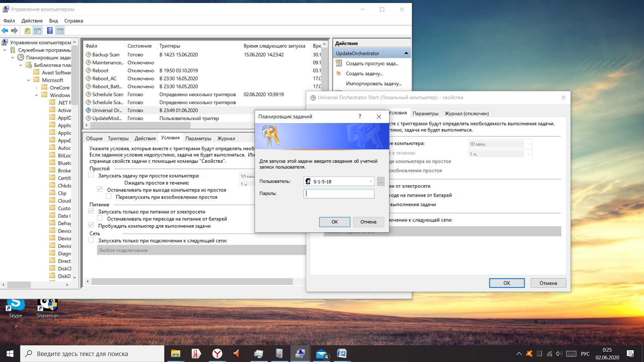Open Mail app from taskbar
Viewport: 644px width, 362px height.
(321, 354)
